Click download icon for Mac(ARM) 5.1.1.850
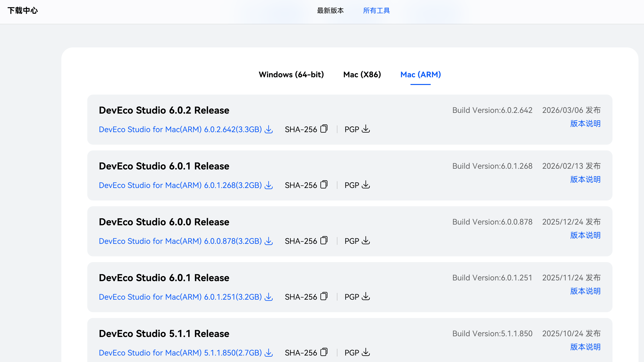 click(269, 353)
